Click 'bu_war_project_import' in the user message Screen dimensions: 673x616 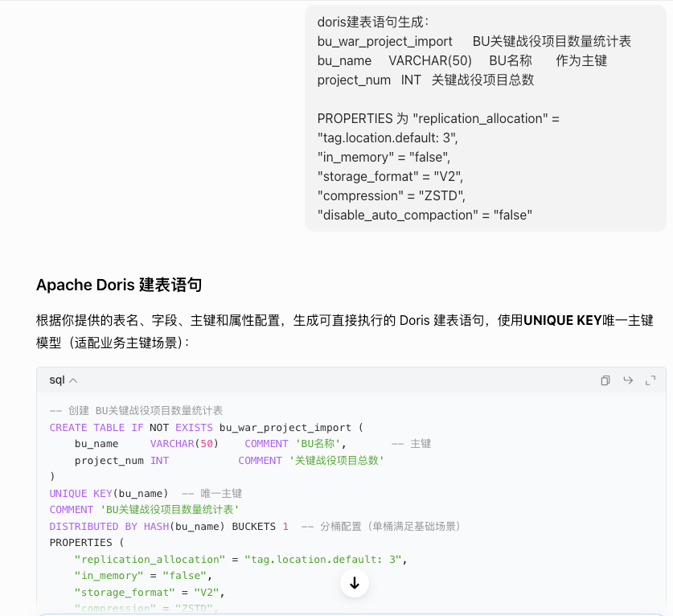[x=384, y=41]
